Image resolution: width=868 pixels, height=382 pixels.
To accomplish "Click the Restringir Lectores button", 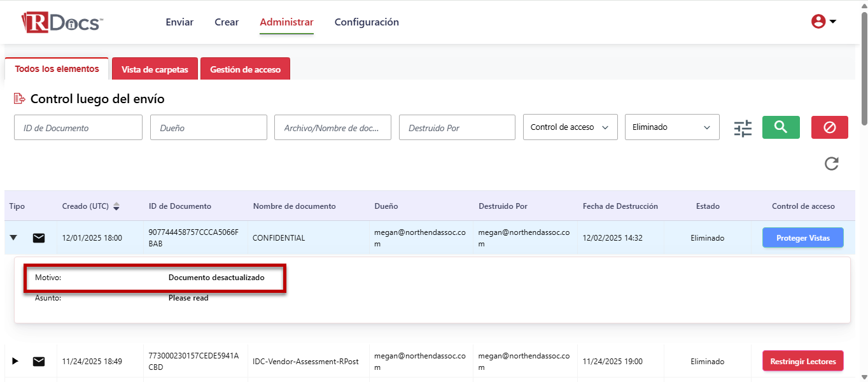I will 802,362.
